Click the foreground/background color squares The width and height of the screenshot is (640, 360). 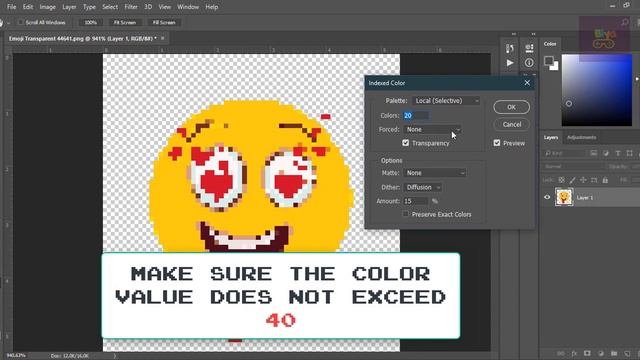point(551,63)
